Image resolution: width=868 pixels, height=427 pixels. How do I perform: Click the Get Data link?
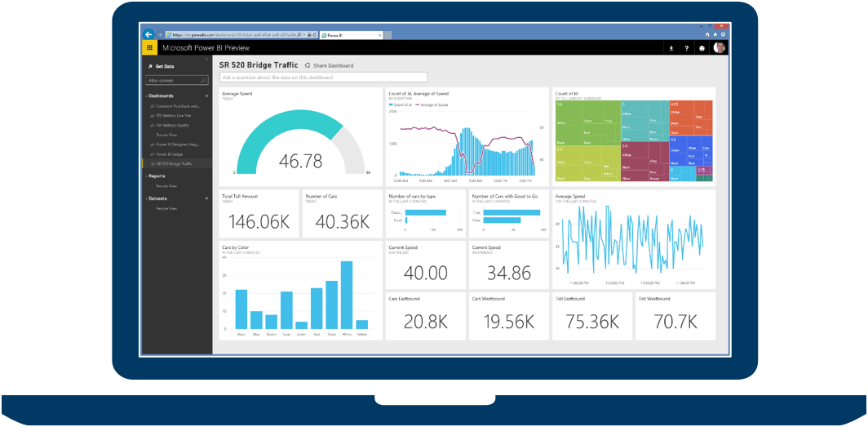pyautogui.click(x=165, y=66)
